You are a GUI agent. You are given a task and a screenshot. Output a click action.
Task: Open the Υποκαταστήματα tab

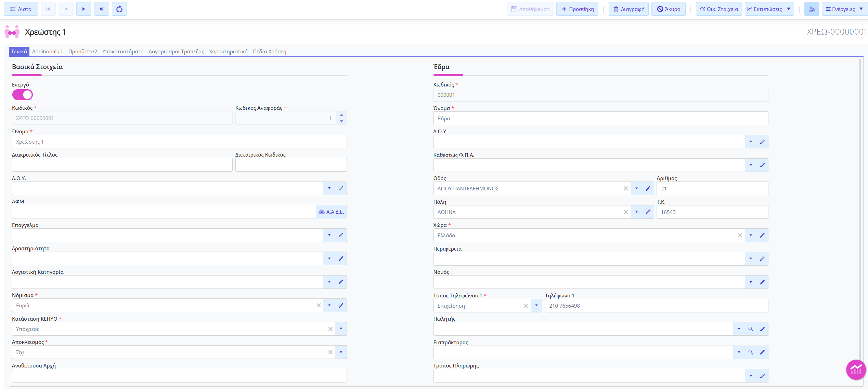pyautogui.click(x=123, y=51)
